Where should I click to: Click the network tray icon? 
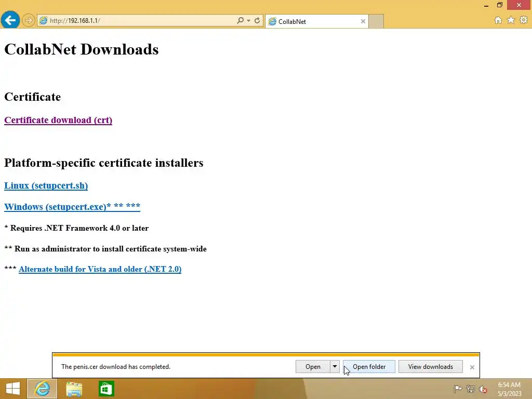[471, 389]
